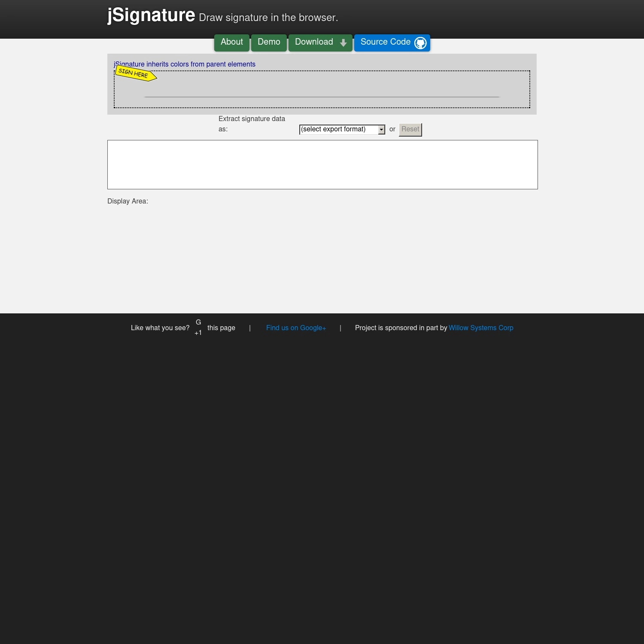Open the About tab
644x644 pixels.
pos(232,43)
